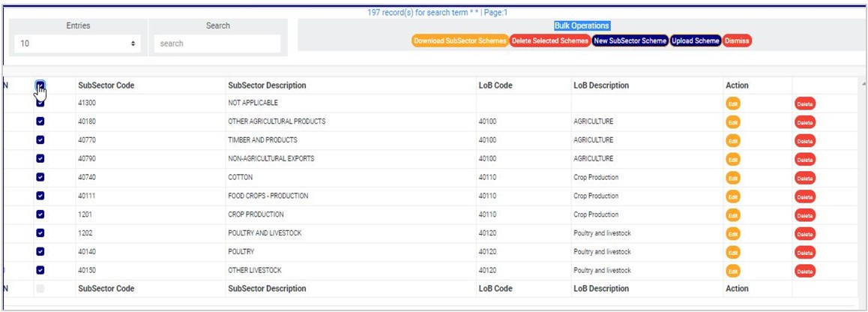The width and height of the screenshot is (868, 312).
Task: Click Delete icon for OTHER AGRICULTURAL PRODUCTS row
Action: pos(804,122)
